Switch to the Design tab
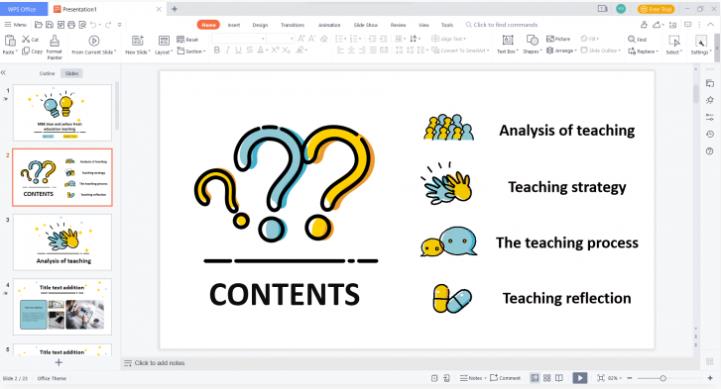Image resolution: width=721 pixels, height=389 pixels. coord(260,25)
